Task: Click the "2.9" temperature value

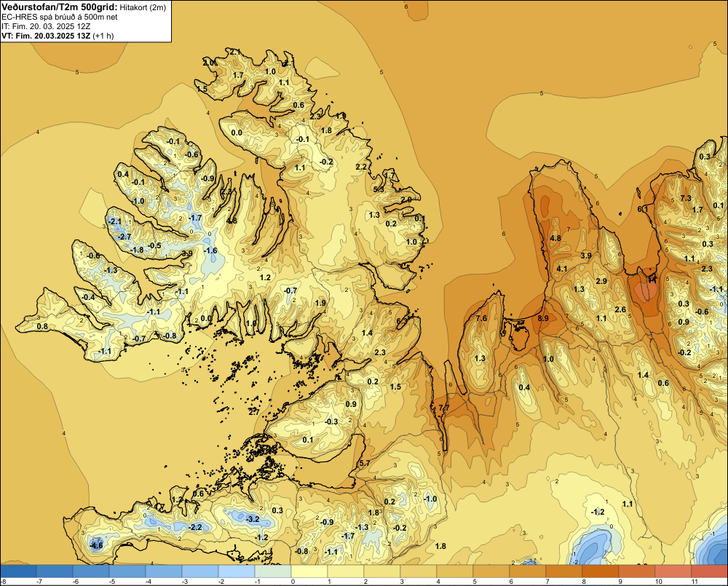Action: click(601, 281)
